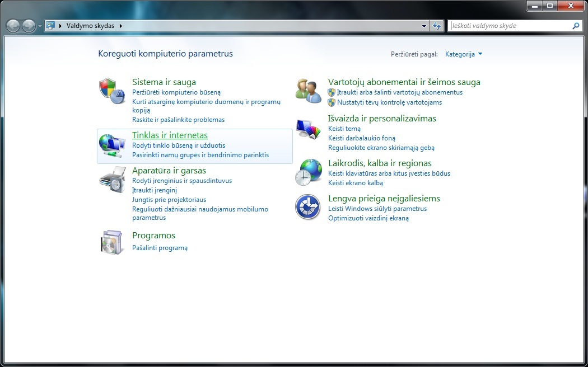Click Reguliuokite ekrano skiriamąją gebą link

381,148
